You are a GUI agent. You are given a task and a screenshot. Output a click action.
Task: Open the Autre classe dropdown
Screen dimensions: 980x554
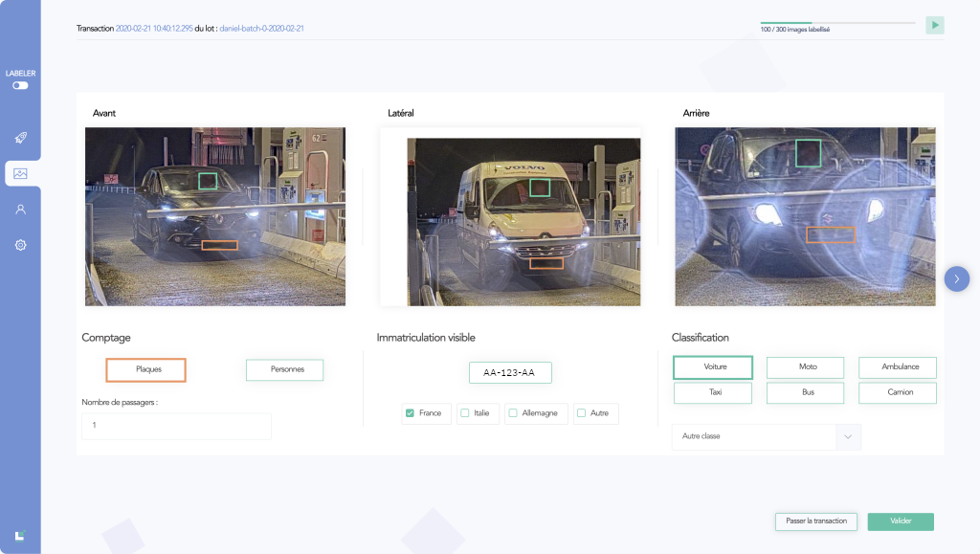[x=766, y=435]
